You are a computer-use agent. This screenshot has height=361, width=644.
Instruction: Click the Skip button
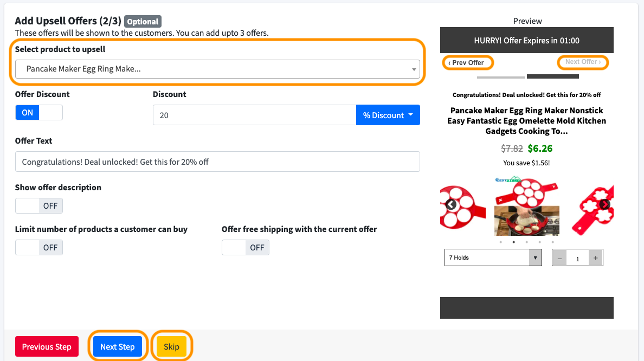pyautogui.click(x=171, y=347)
